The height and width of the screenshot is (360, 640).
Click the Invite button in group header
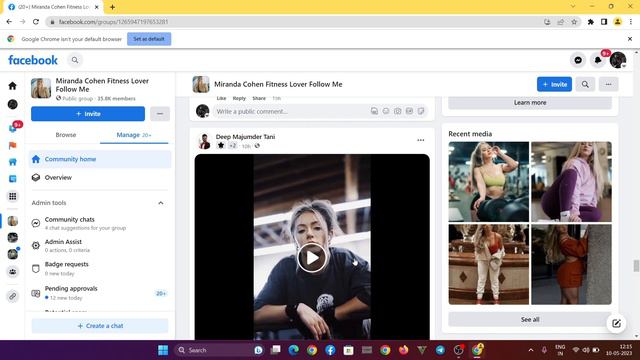tap(554, 84)
